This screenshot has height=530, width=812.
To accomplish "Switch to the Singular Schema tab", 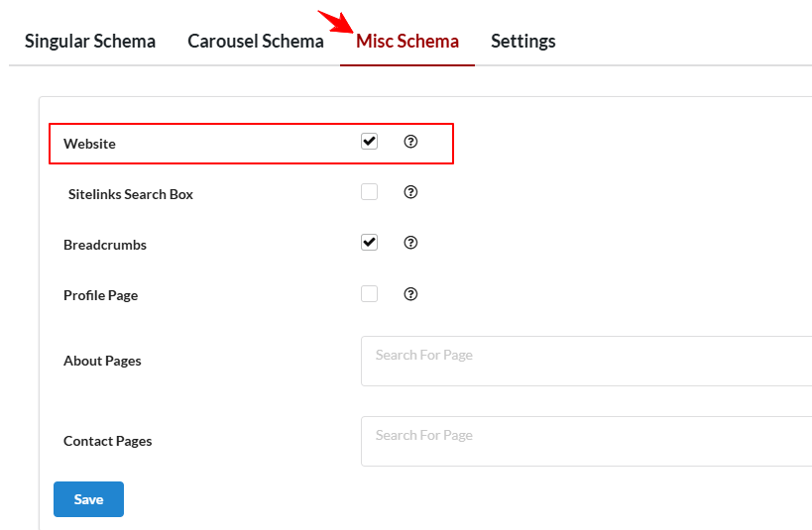I will coord(90,41).
